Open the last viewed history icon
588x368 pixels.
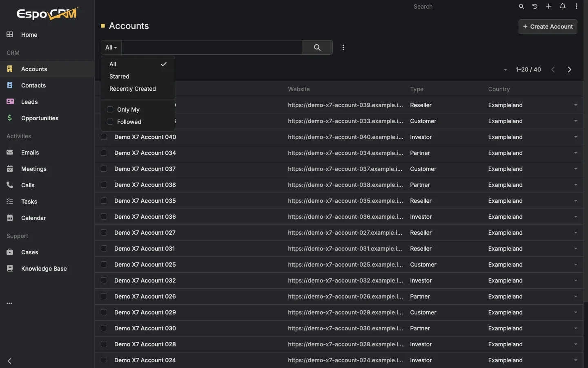(x=535, y=7)
